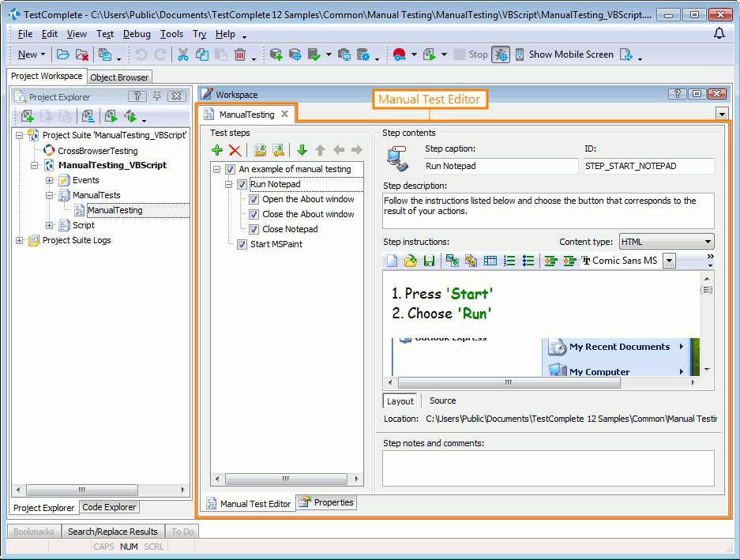Click add item icon in Project Explorer toolbar

click(x=28, y=116)
